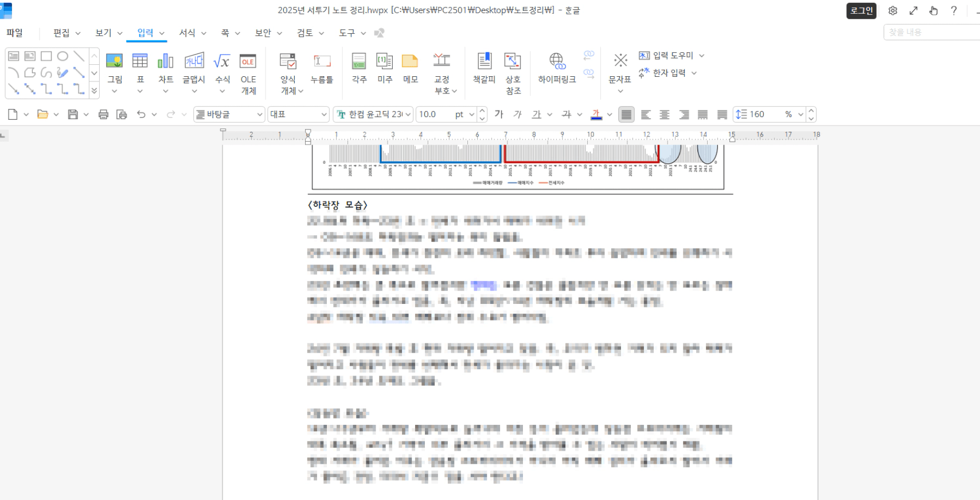
Task: Click the font color swatch
Action: [x=596, y=115]
